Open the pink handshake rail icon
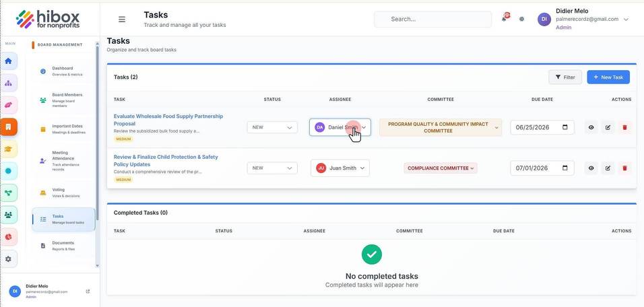Screen dimensions: 644x307 coord(8,105)
